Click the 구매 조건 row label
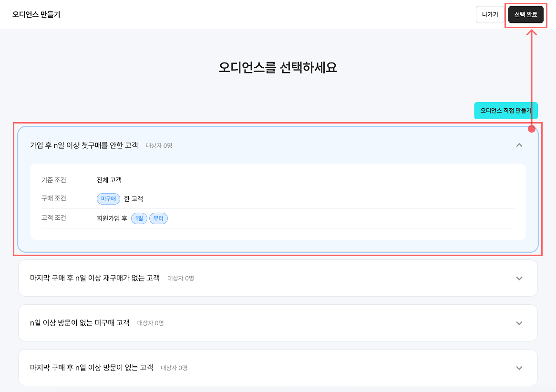The image size is (556, 392). pos(54,198)
